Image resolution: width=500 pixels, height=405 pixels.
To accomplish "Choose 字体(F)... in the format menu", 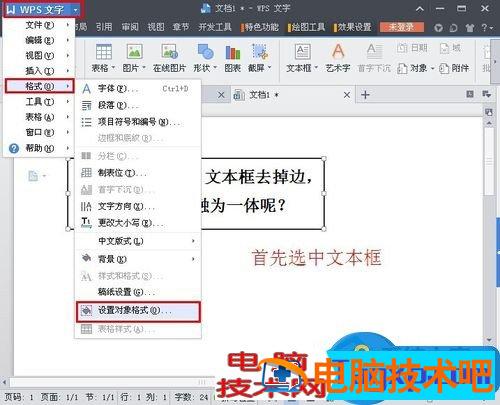I will coord(138,89).
